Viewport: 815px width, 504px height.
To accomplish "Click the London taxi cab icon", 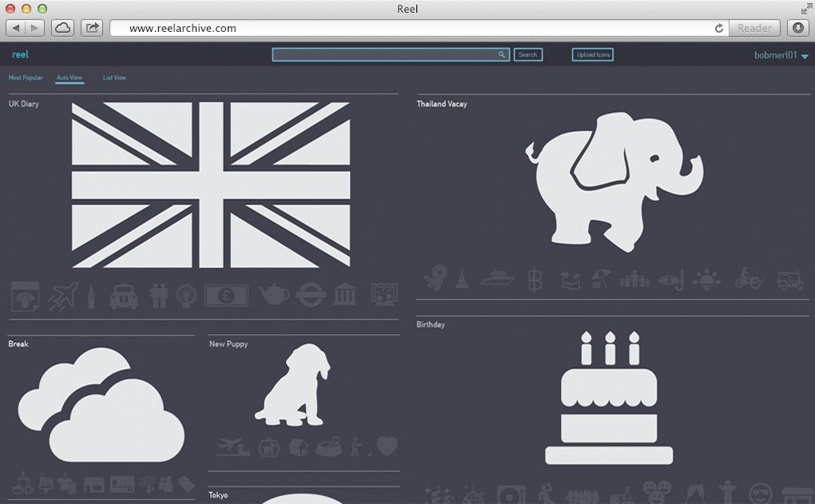I will [124, 296].
